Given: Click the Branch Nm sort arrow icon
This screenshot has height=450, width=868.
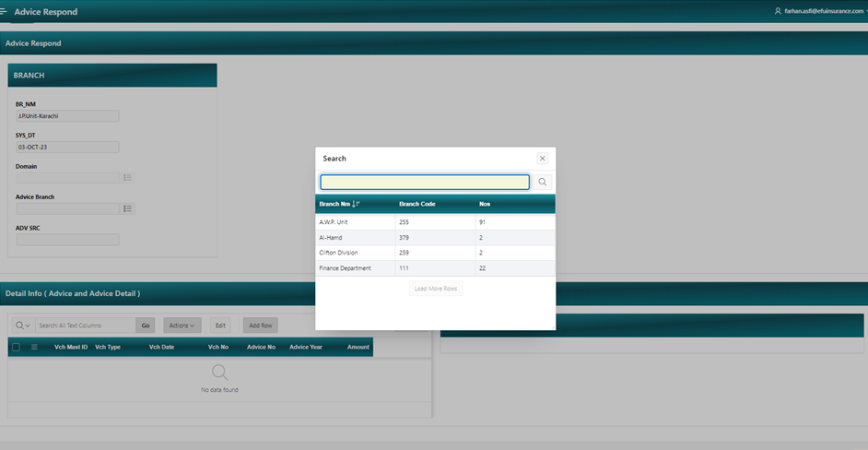Looking at the screenshot, I should coord(357,204).
